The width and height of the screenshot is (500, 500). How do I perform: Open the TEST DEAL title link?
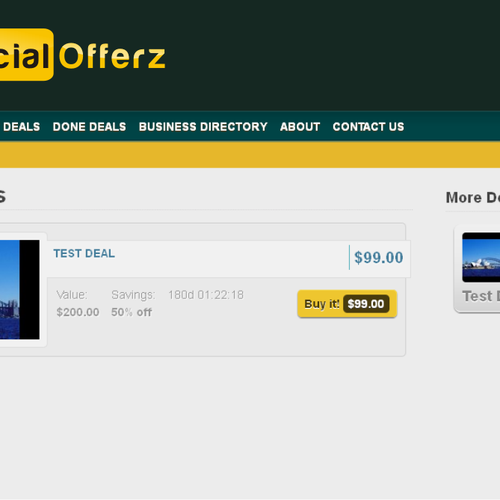[84, 253]
